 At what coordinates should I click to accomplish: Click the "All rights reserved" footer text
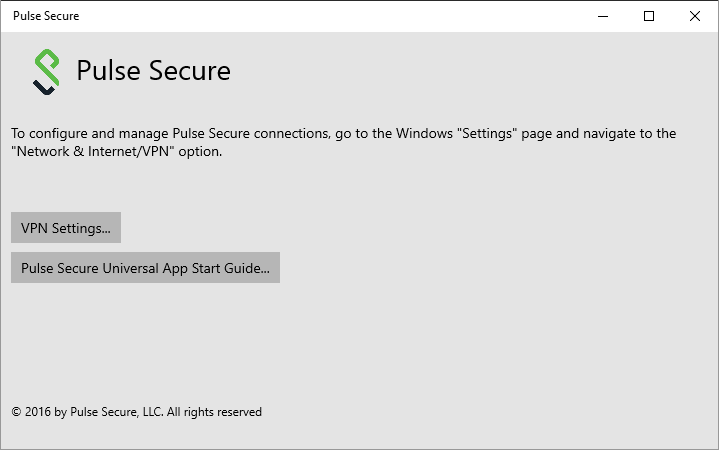click(x=214, y=411)
